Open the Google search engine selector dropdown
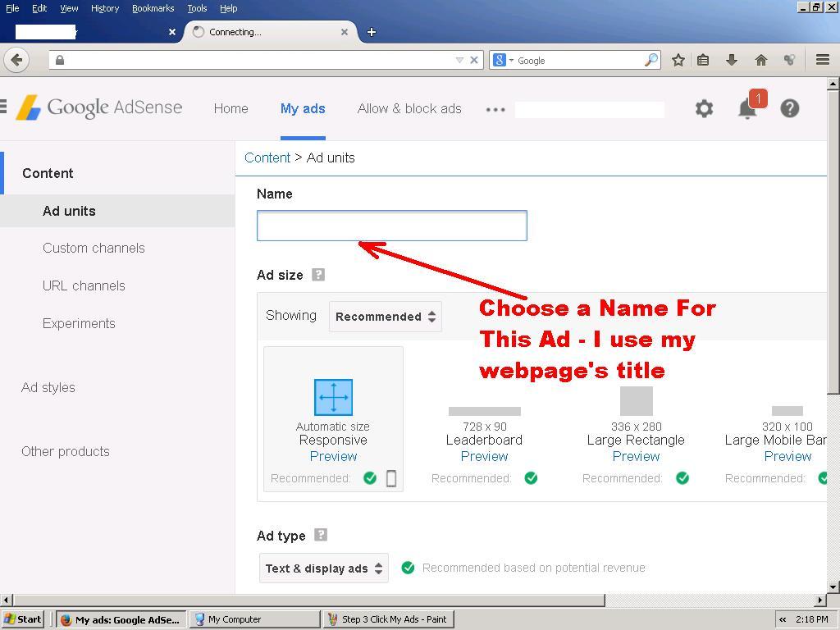The image size is (840, 630). [503, 60]
